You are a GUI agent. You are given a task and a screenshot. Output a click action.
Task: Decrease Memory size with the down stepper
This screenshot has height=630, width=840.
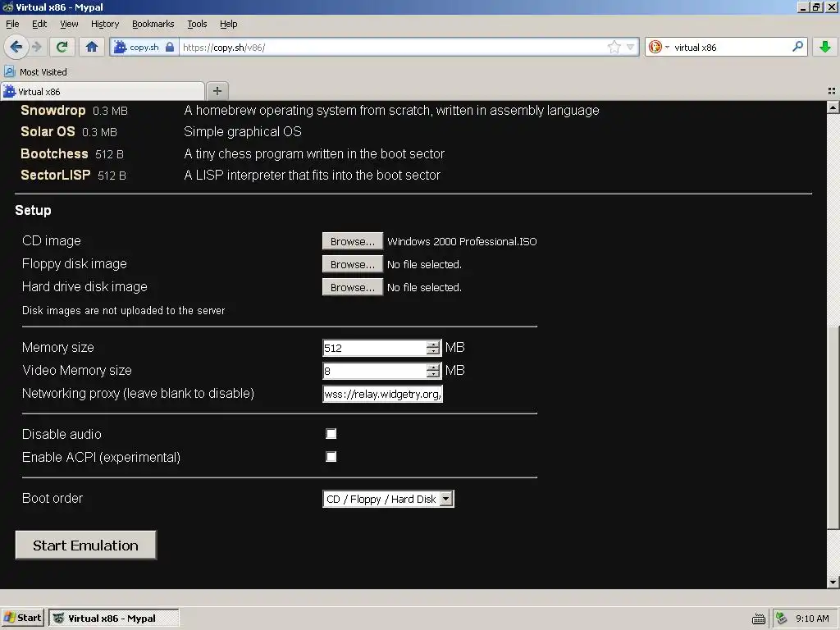pyautogui.click(x=433, y=351)
